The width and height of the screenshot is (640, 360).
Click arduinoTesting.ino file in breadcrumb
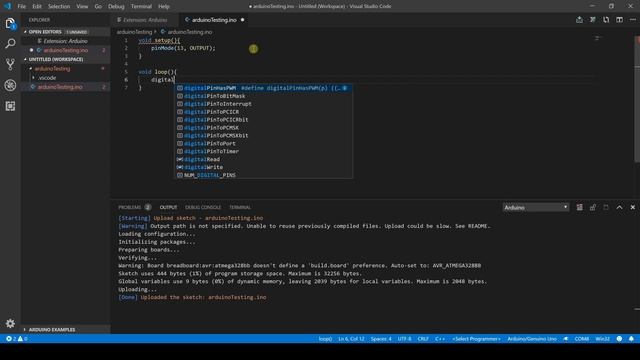[189, 32]
